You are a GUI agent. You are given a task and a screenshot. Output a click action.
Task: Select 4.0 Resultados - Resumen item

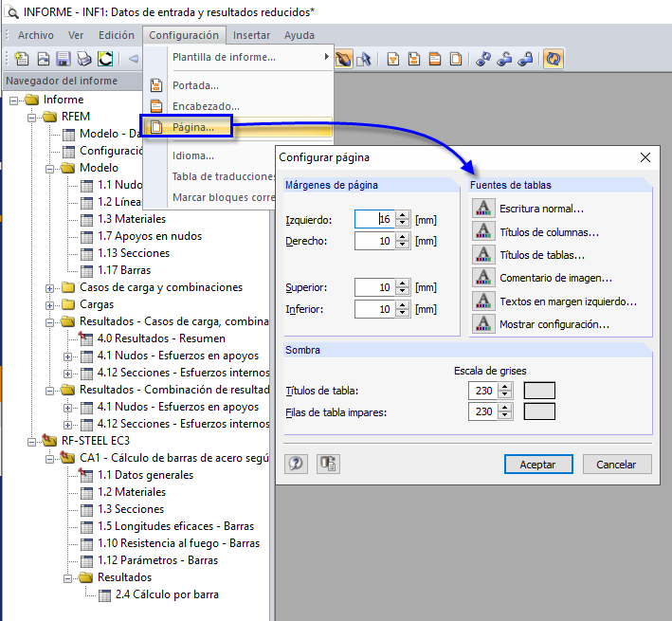(161, 338)
